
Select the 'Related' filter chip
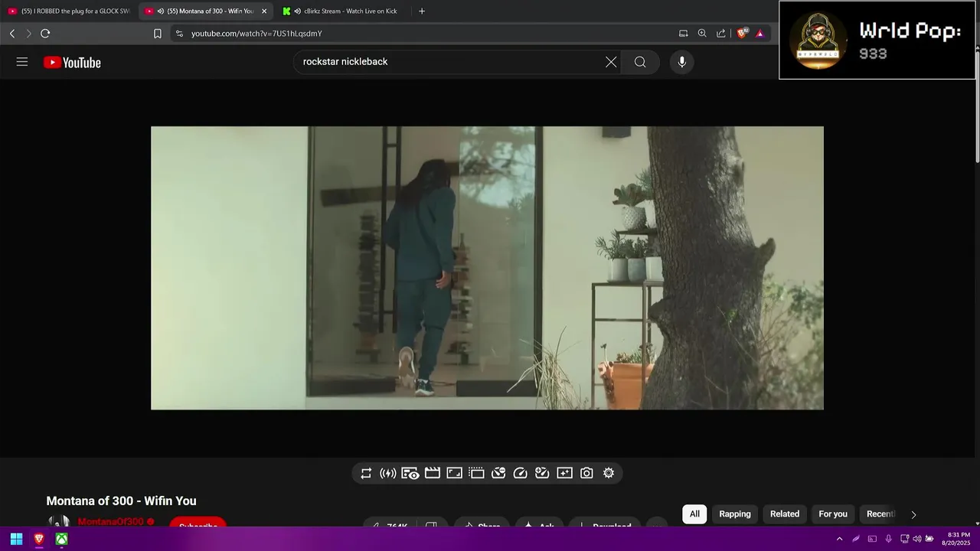[785, 514]
